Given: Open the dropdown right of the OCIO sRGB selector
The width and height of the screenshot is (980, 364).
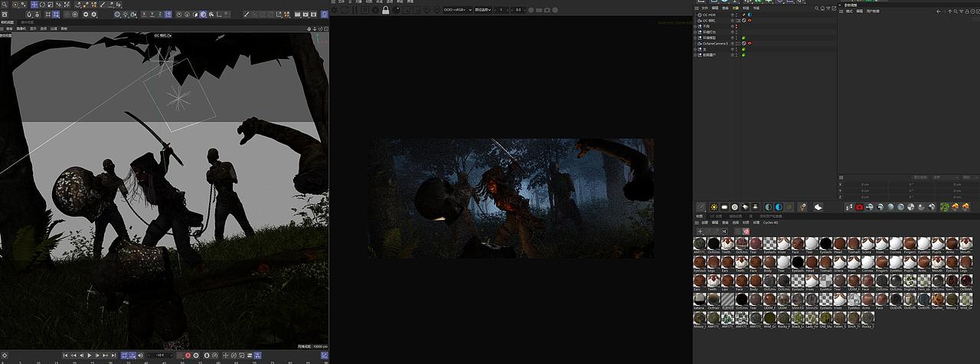Looking at the screenshot, I should pos(483,9).
